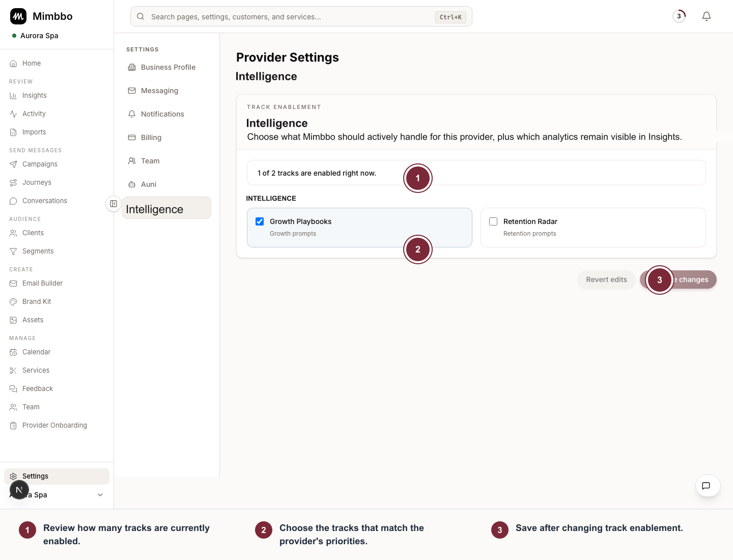Uncheck the Growth Playbooks checkbox

260,221
